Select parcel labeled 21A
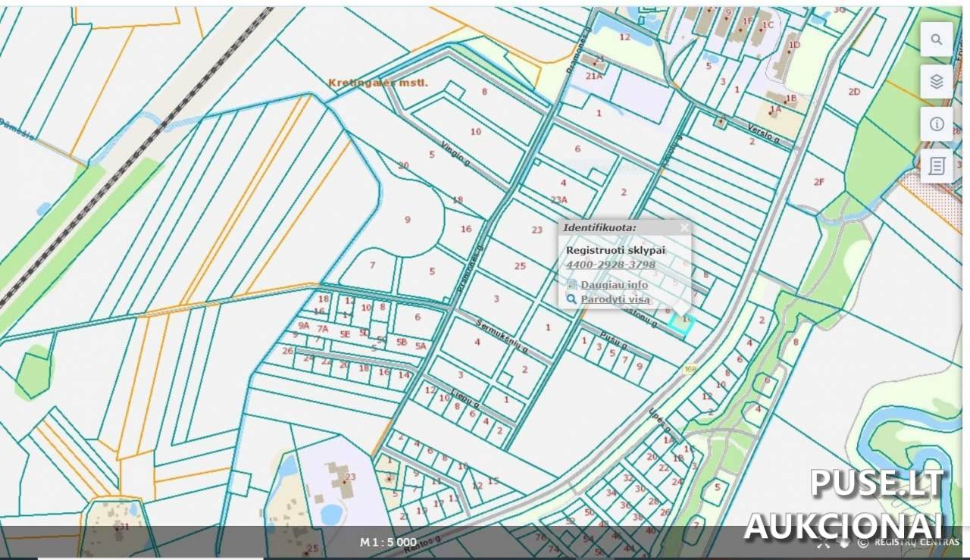This screenshot has width=970, height=560. click(594, 76)
